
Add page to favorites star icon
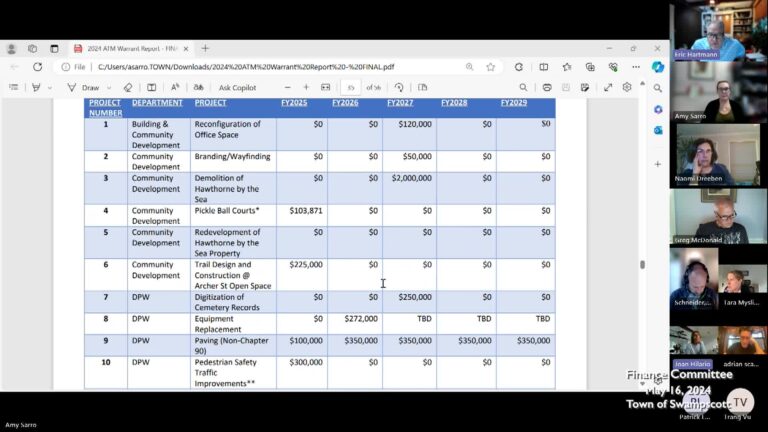tap(491, 67)
